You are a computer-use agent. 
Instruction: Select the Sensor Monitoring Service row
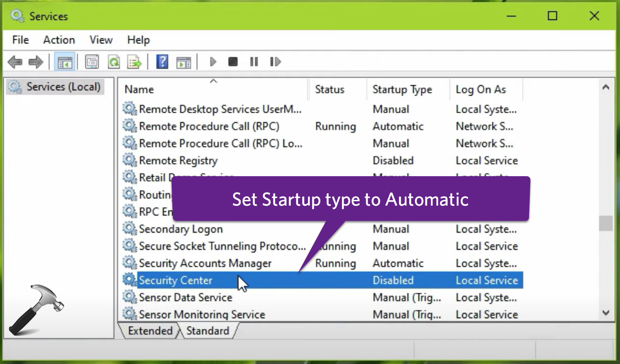point(323,315)
